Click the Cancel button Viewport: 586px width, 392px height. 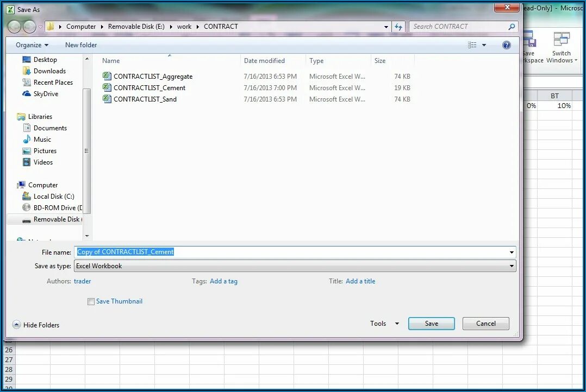(x=485, y=324)
